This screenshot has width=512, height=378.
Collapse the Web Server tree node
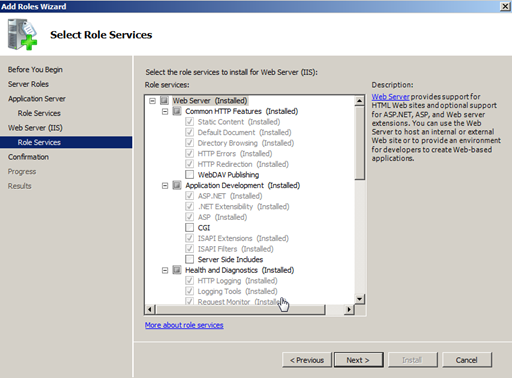(x=152, y=101)
